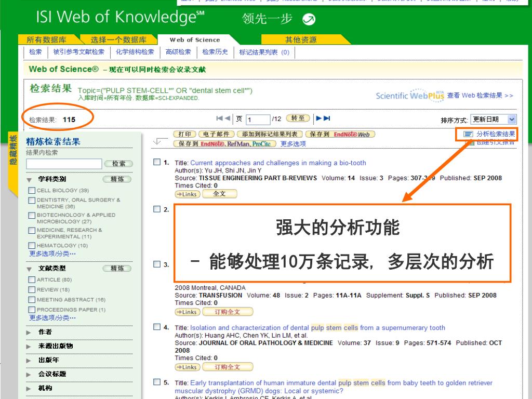Expand the 出版年 section
This screenshot has height=399, width=532.
(x=29, y=361)
